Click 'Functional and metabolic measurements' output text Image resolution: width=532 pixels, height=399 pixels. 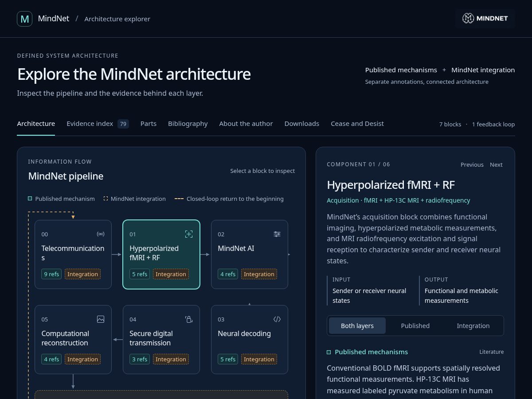pos(462,296)
